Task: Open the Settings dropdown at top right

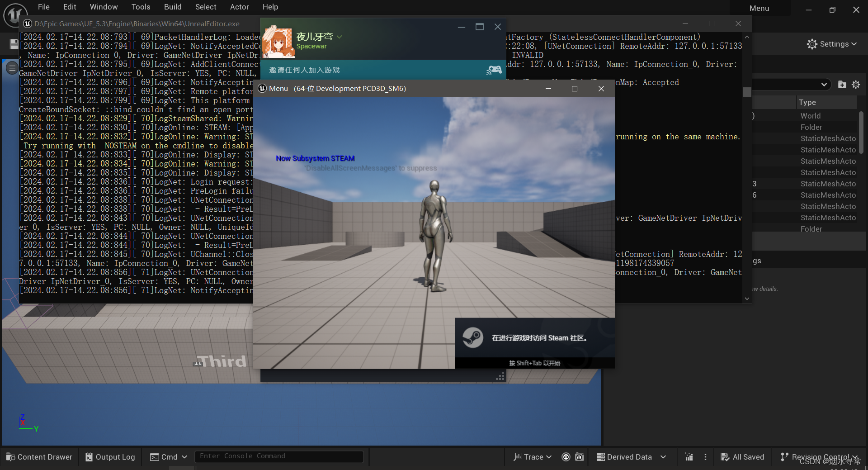Action: pos(832,44)
